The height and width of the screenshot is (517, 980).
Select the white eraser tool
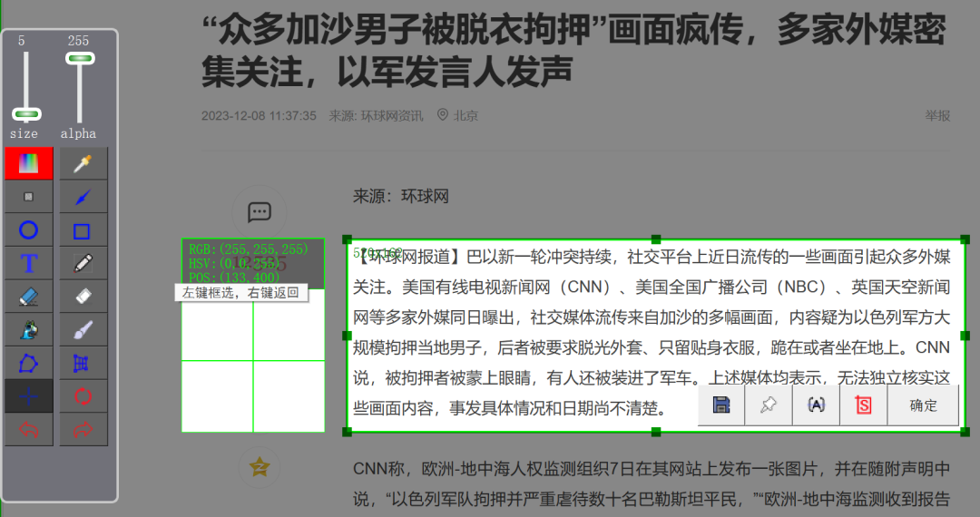[x=83, y=297]
